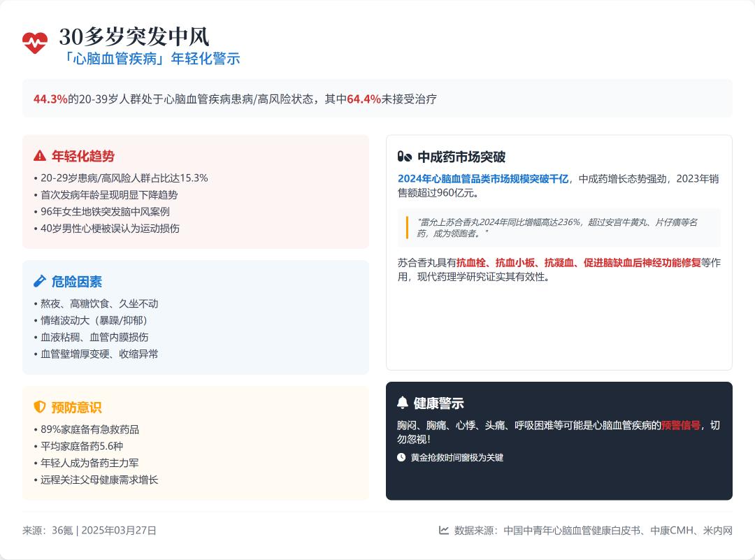This screenshot has height=560, width=755.
Task: Click the chart icon before 数据来源
Action: (x=443, y=530)
